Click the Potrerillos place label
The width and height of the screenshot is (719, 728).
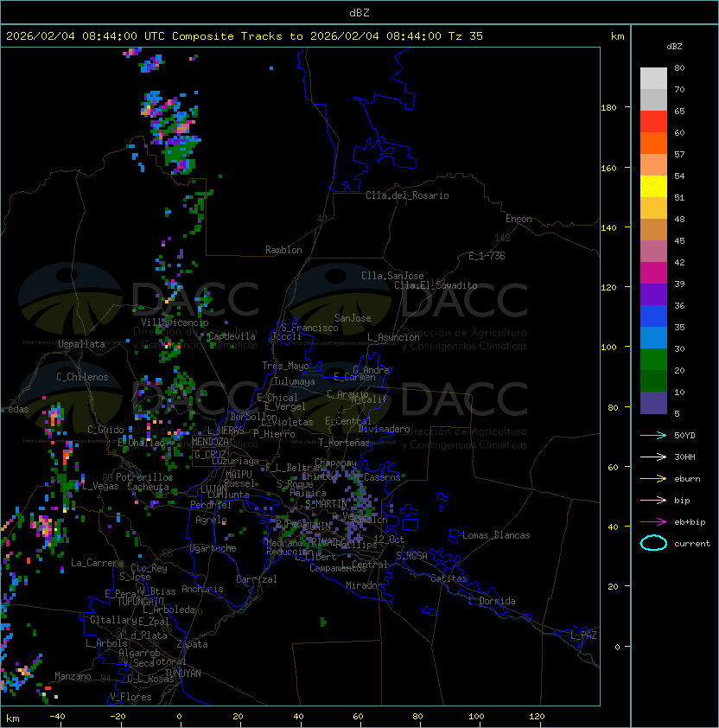[x=144, y=477]
